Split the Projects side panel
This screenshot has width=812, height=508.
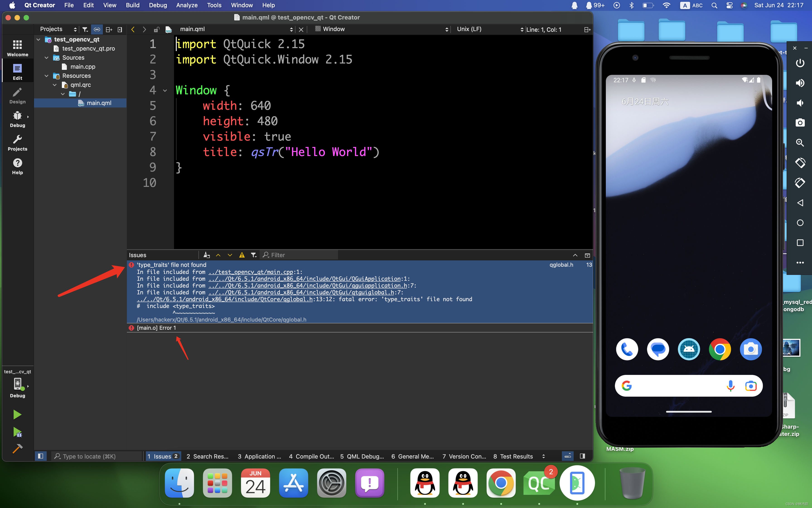coord(109,29)
